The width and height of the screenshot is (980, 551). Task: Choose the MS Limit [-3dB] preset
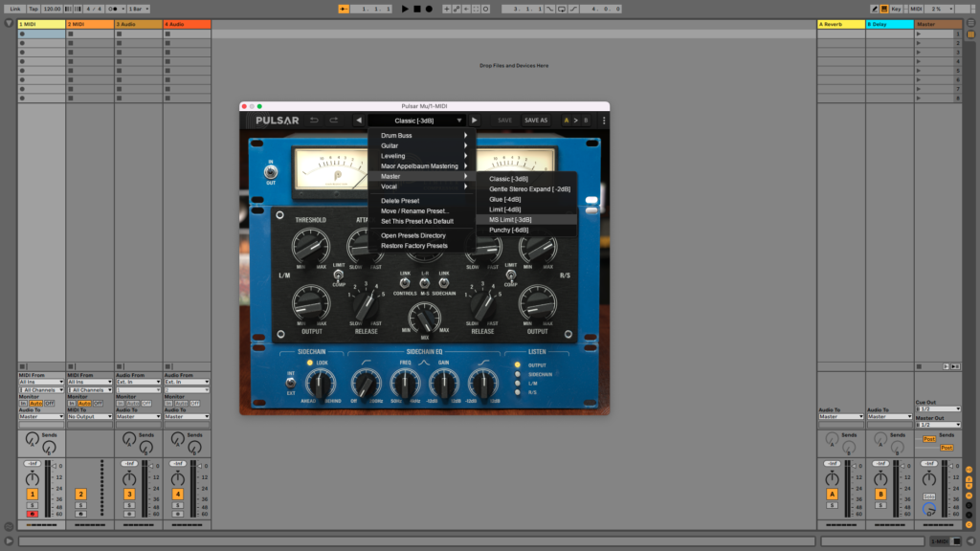(526, 220)
